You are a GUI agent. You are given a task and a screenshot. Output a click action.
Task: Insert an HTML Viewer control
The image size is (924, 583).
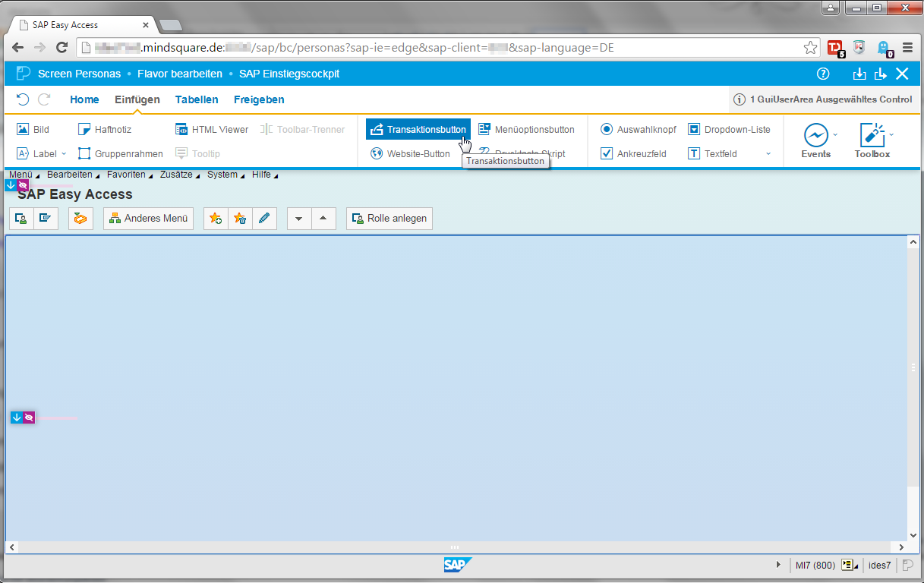pyautogui.click(x=212, y=130)
